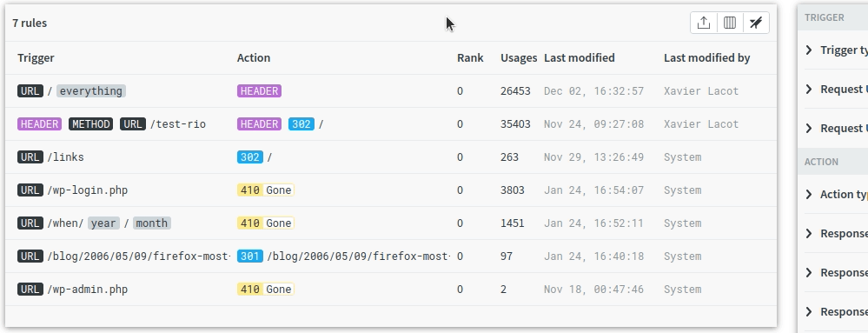Screen dimensions: 868x333
Task: Expand the second Request filter section
Action: (x=836, y=128)
